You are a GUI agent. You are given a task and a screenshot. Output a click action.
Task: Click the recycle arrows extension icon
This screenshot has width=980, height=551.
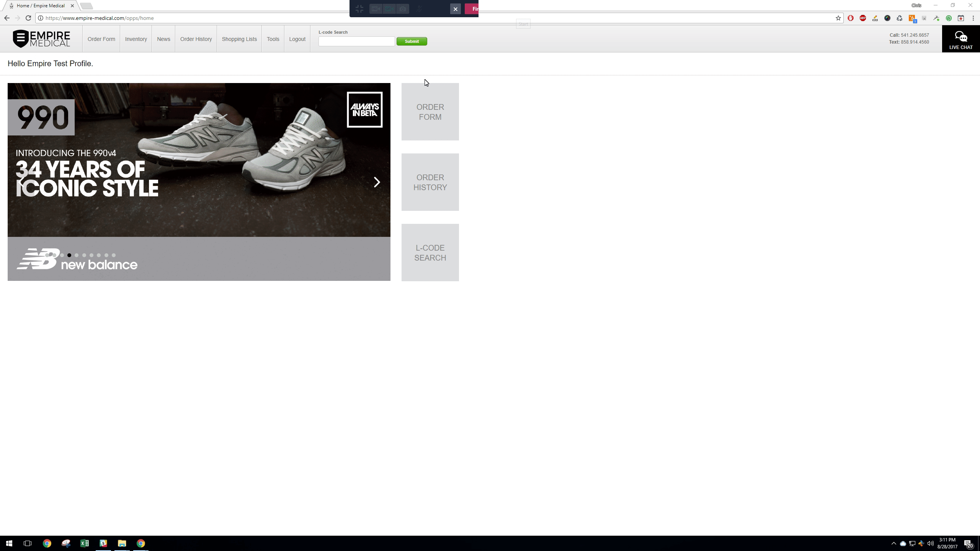click(900, 18)
